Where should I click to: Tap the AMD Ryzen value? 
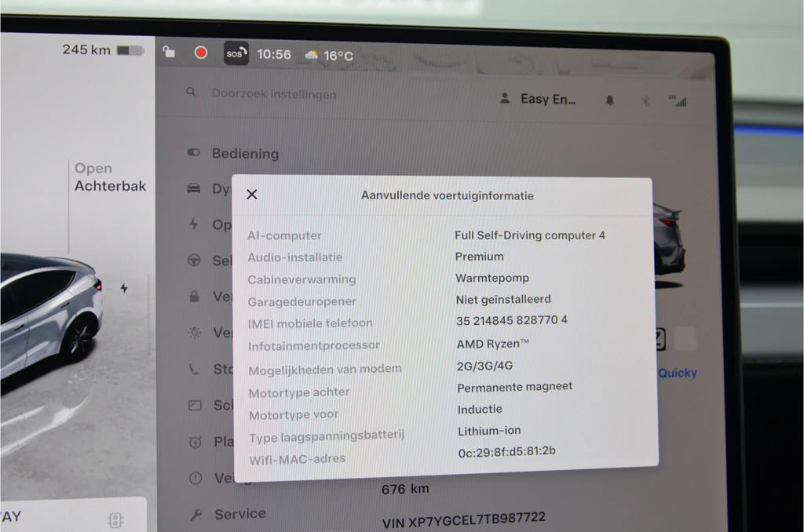point(493,344)
